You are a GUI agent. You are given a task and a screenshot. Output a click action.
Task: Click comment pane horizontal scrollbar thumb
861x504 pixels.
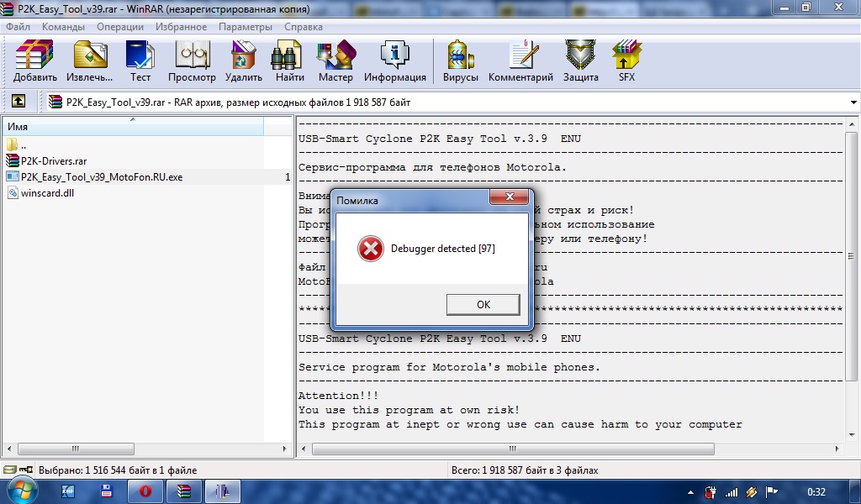[x=513, y=449]
